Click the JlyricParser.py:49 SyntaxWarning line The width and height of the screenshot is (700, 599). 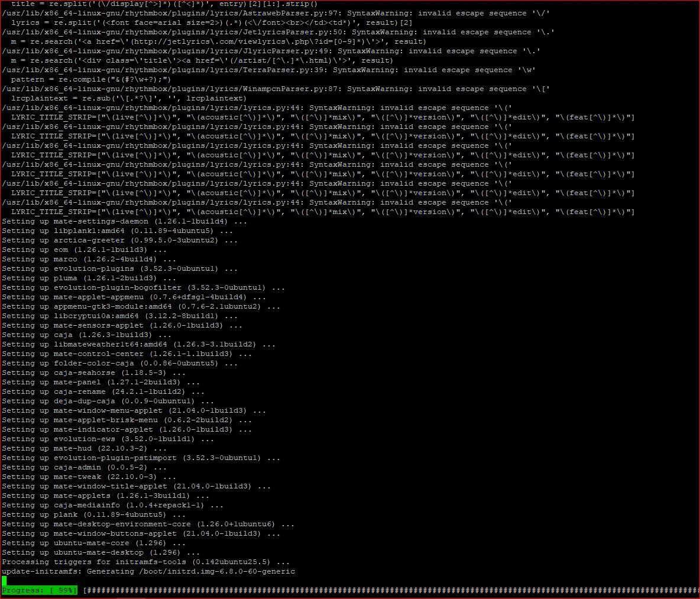[x=271, y=51]
